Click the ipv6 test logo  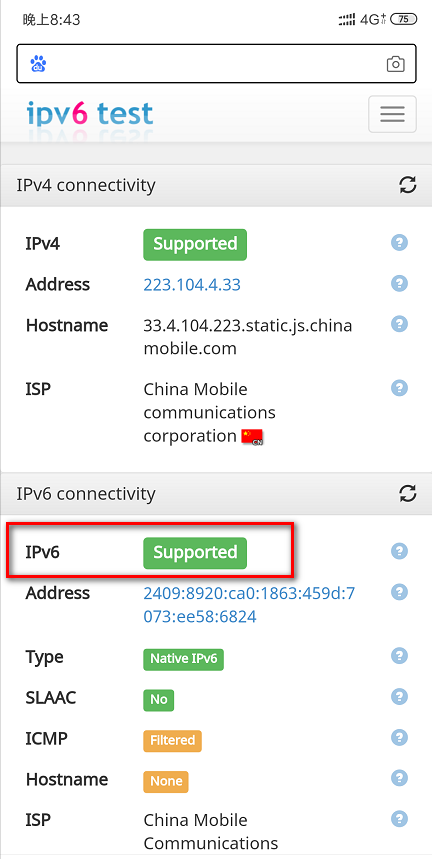90,114
